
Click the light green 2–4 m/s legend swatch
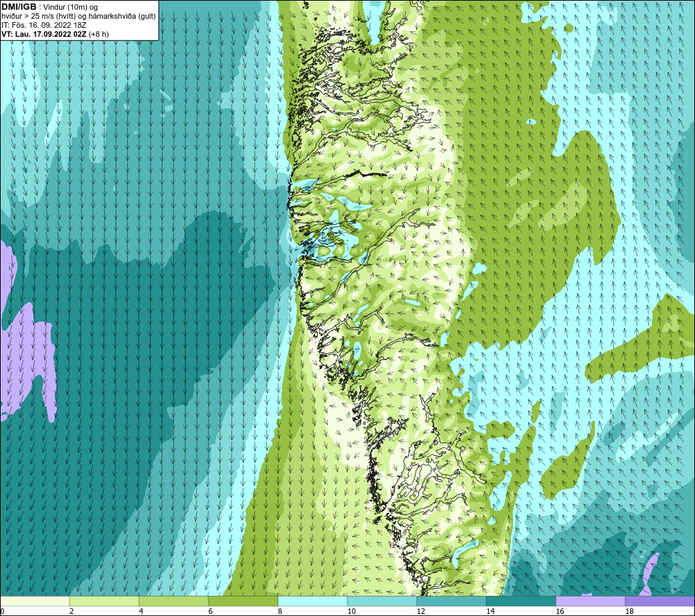(x=104, y=601)
